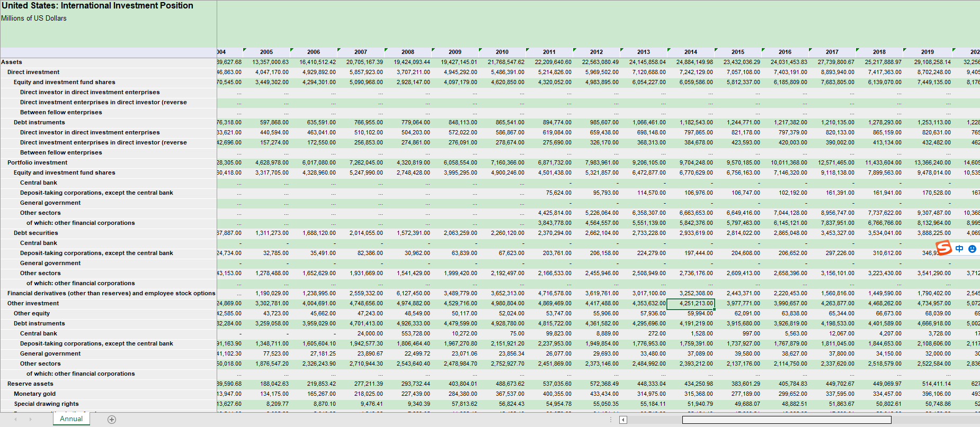The width and height of the screenshot is (980, 427).
Task: Select the 'Special drawing rights' row label
Action: coord(47,404)
